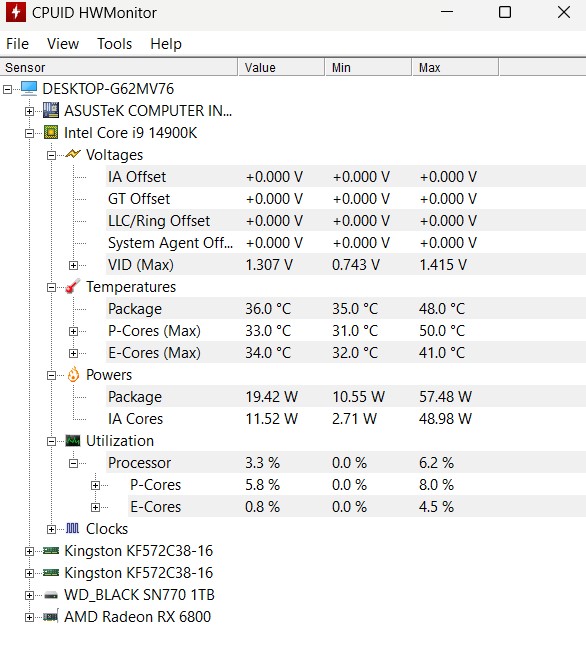Open the Tools menu
Screen dimensions: 586x672
(114, 44)
